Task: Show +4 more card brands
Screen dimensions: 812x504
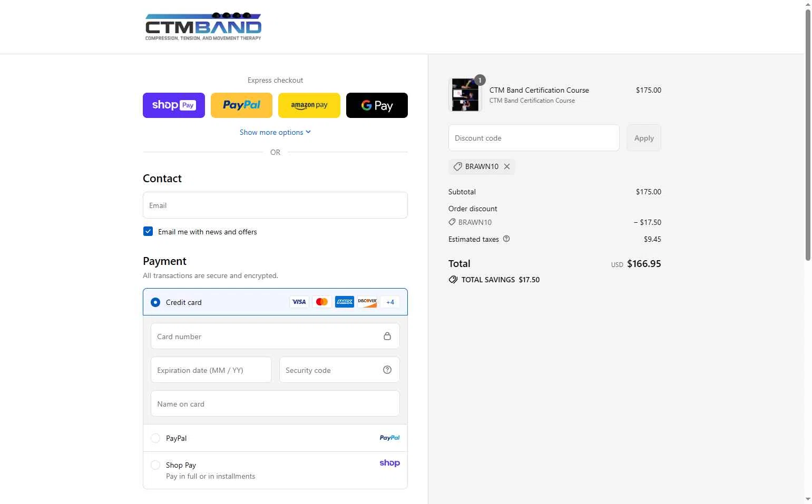Action: point(390,302)
